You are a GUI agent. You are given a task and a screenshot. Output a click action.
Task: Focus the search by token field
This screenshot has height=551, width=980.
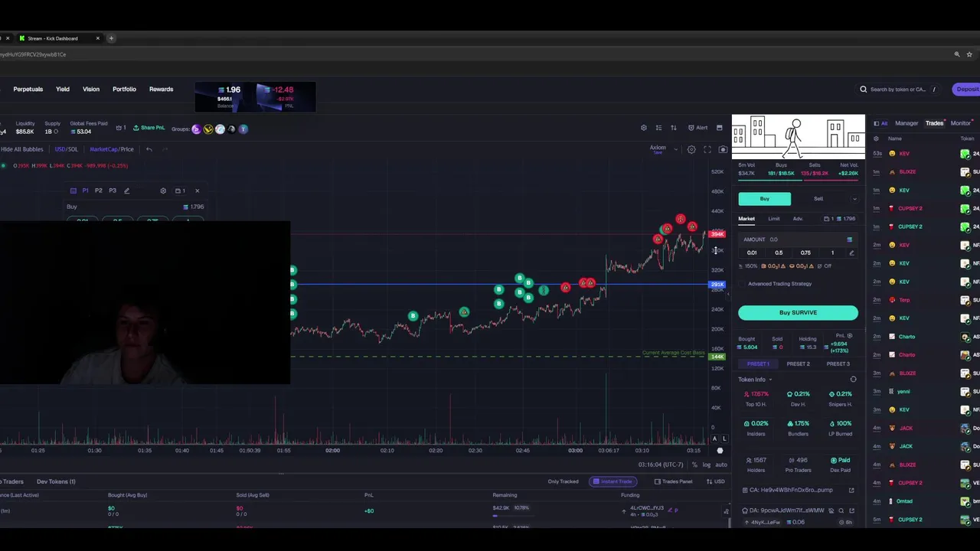point(897,90)
